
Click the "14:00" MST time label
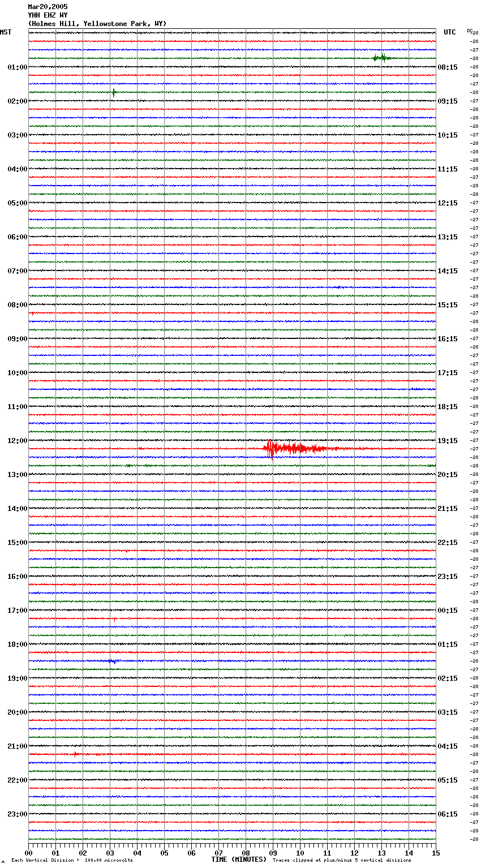coord(18,509)
